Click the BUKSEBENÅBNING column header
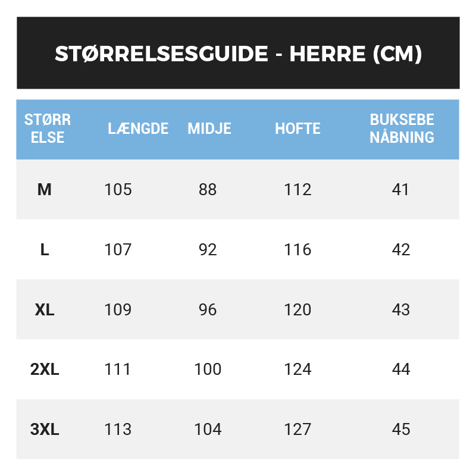The width and height of the screenshot is (476, 476). (x=402, y=129)
